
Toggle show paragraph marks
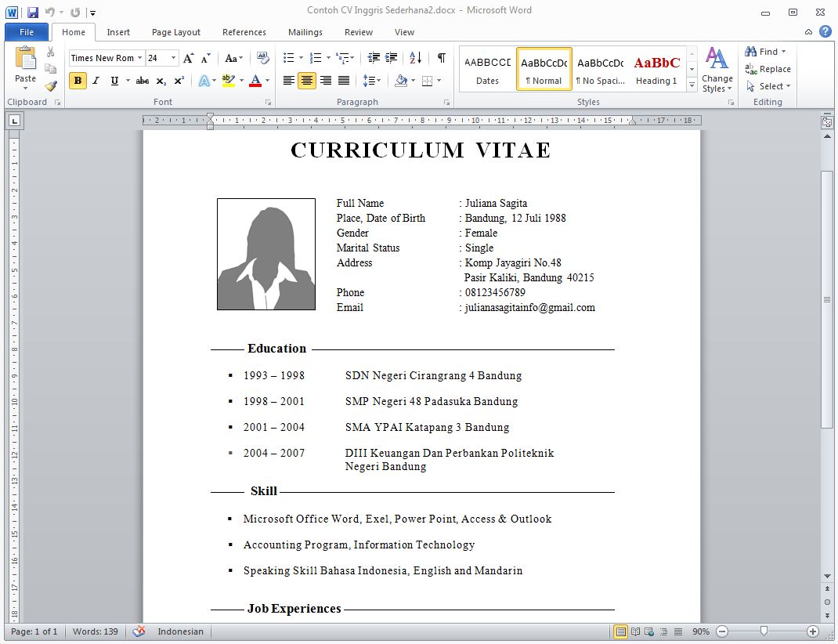tap(442, 58)
